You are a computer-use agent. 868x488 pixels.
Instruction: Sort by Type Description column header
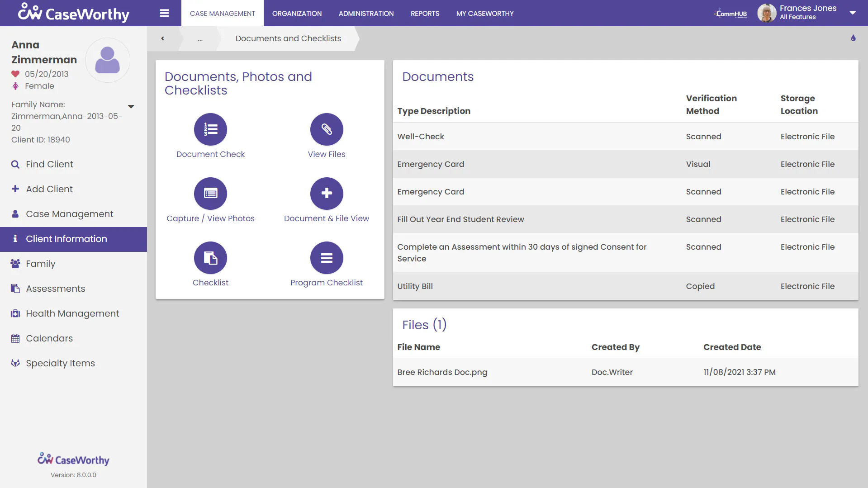434,111
